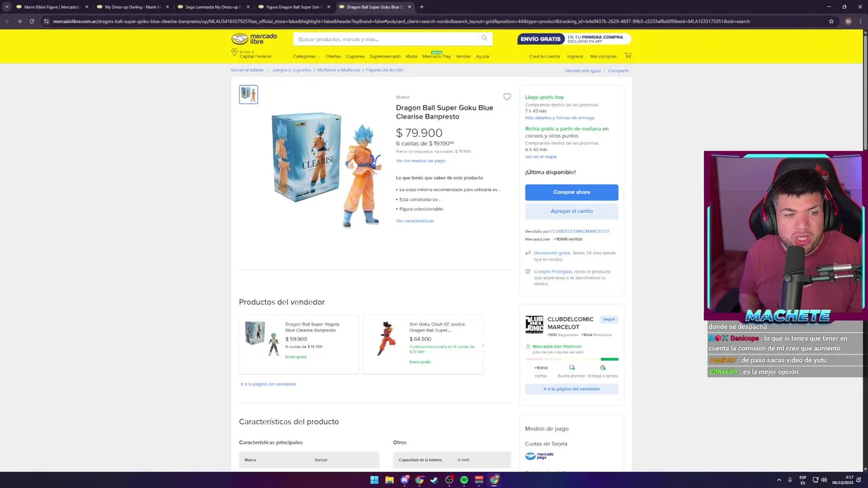Go back with browser back arrow

[7, 21]
